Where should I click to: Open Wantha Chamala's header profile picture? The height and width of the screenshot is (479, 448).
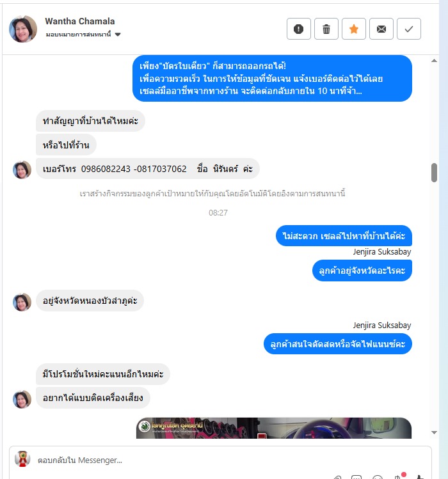(23, 29)
